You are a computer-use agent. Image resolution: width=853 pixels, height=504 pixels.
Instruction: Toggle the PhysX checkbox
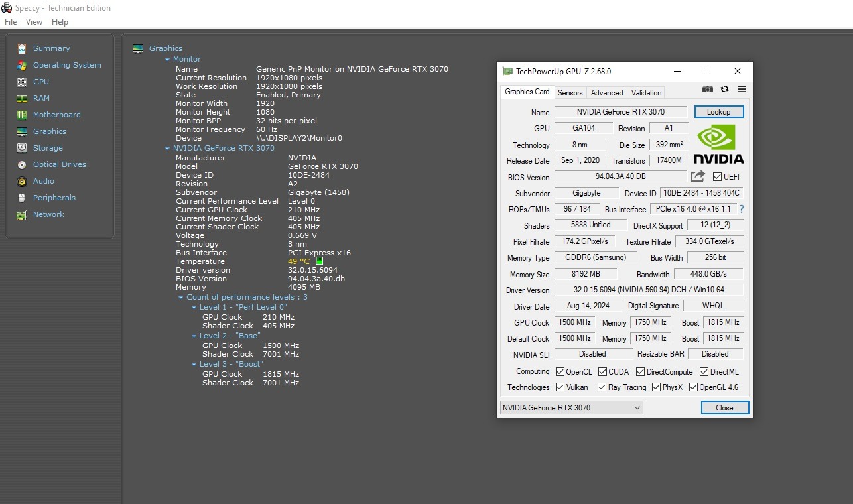click(656, 387)
